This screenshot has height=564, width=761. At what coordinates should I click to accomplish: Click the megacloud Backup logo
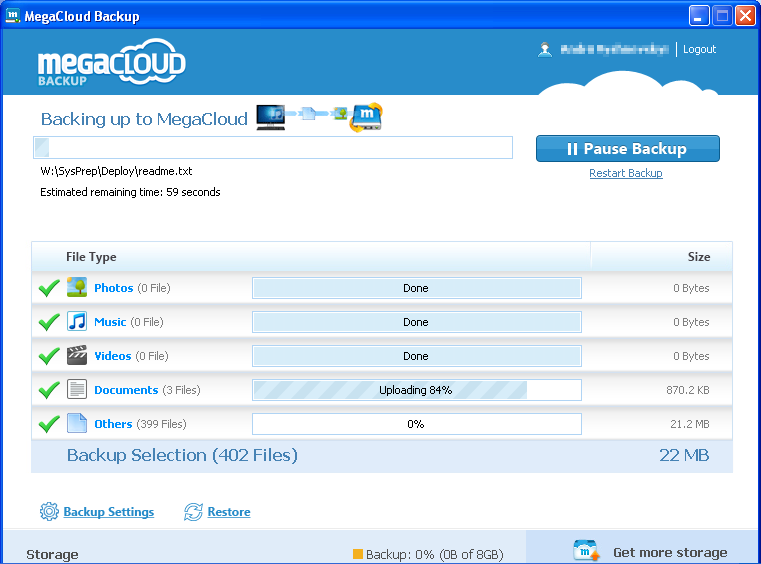pyautogui.click(x=112, y=62)
